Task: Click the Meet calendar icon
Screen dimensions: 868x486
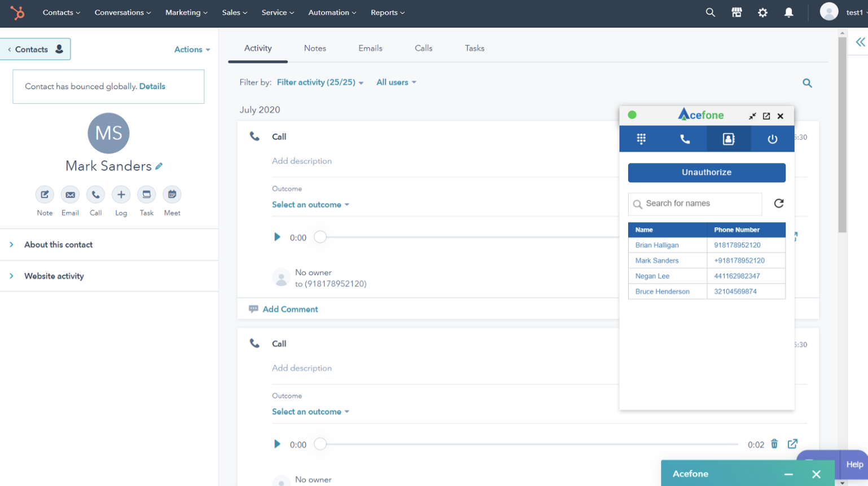Action: click(172, 195)
